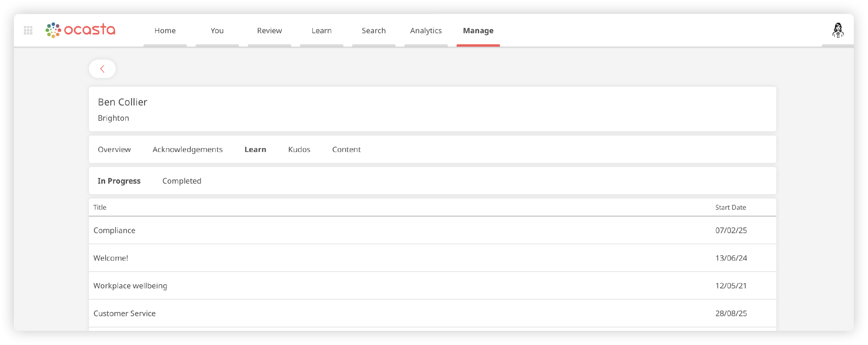Sort by the Start Date column header
The height and width of the screenshot is (345, 868).
(730, 208)
